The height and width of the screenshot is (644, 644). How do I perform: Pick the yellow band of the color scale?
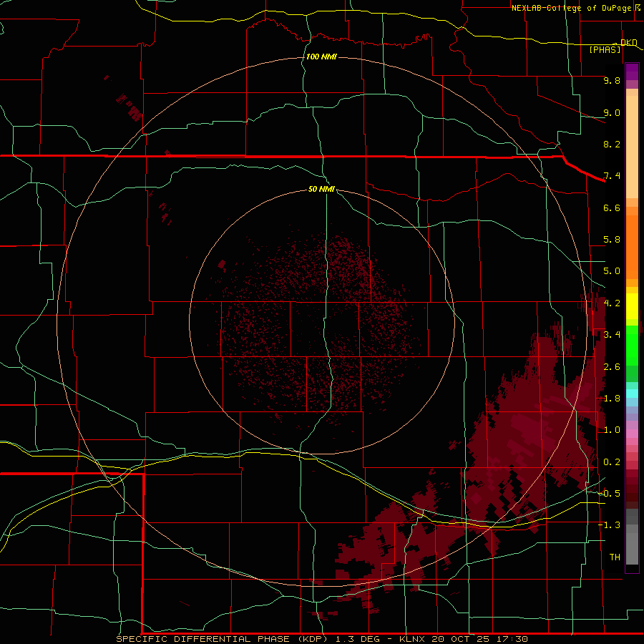click(x=632, y=306)
